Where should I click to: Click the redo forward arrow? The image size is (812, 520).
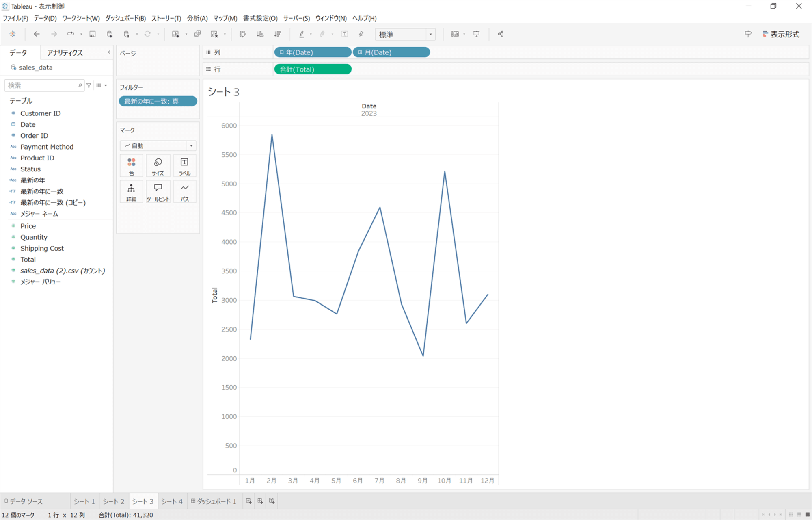54,34
